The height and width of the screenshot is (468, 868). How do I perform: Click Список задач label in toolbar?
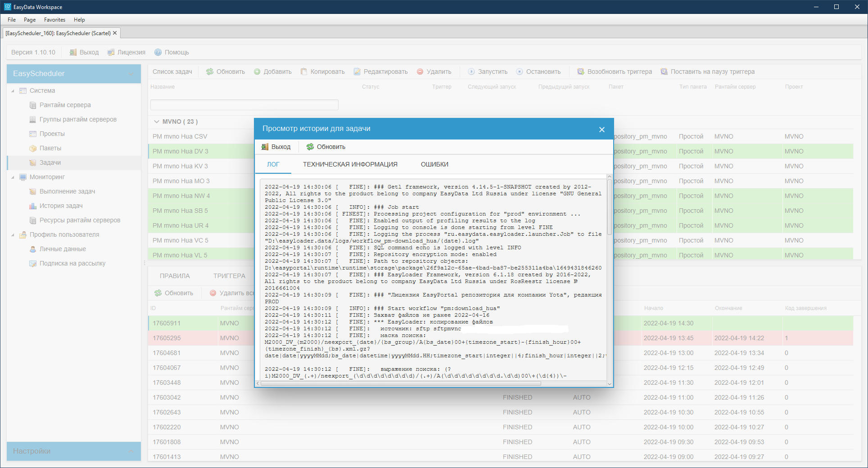(x=172, y=72)
